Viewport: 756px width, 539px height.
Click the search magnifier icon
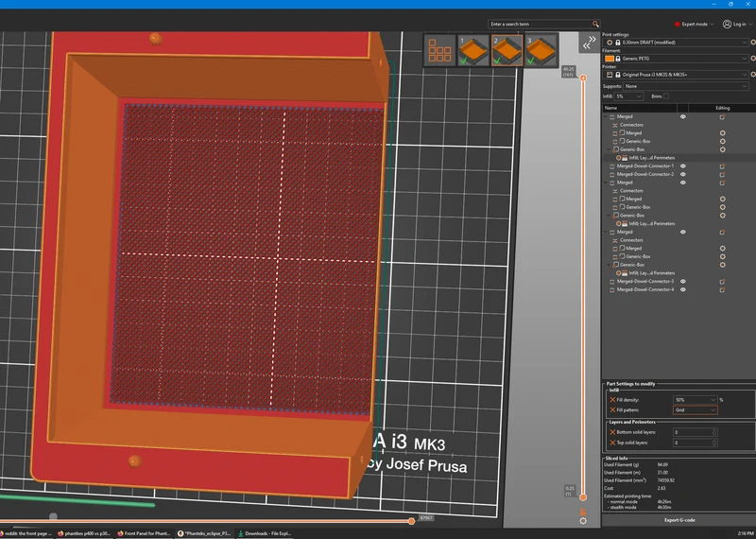point(595,25)
